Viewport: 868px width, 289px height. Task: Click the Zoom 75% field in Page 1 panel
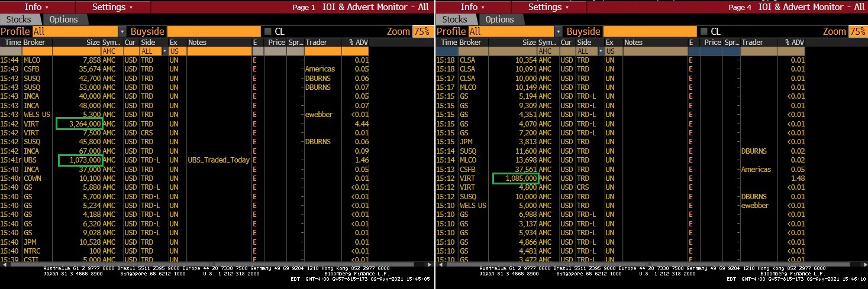coord(422,32)
